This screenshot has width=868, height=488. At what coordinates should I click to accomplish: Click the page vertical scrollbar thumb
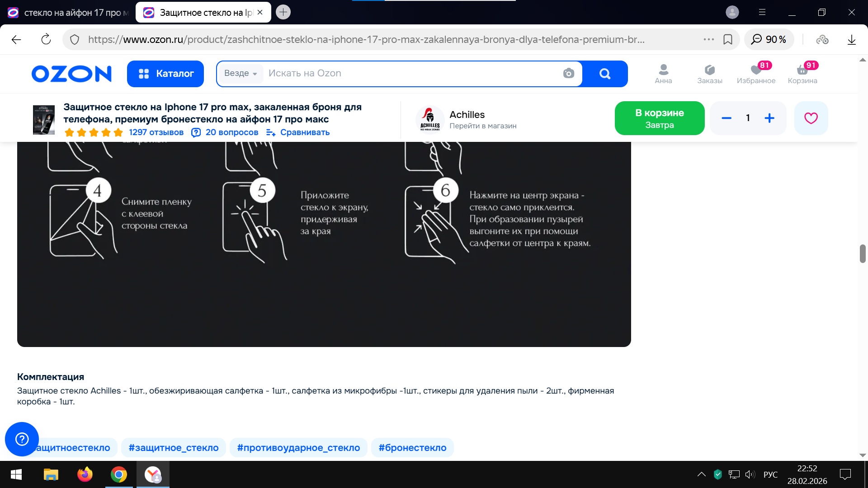[x=862, y=253]
